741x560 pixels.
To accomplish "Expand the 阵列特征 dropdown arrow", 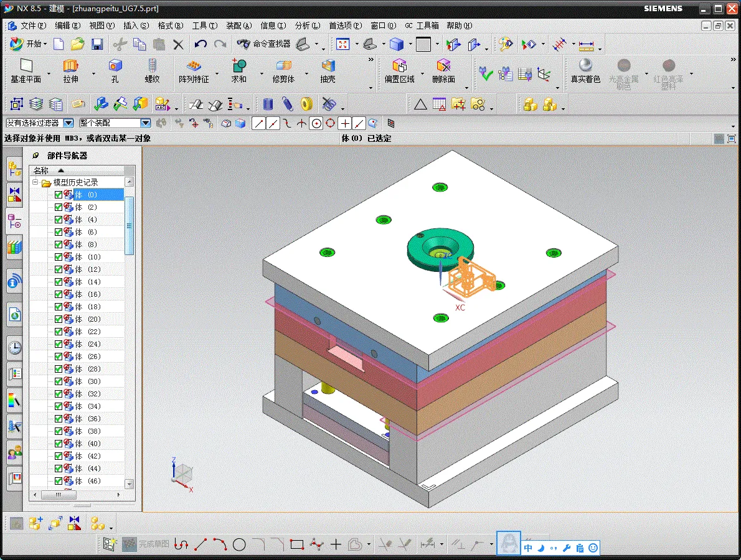I will click(x=217, y=73).
